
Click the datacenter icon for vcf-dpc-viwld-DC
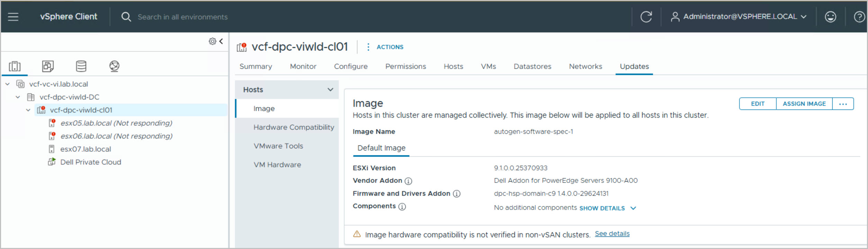pos(31,97)
